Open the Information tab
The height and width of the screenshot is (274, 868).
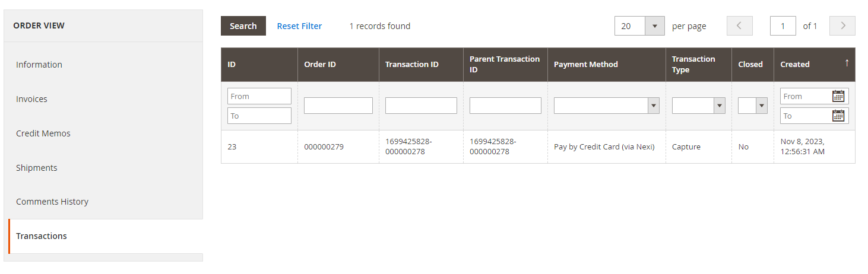pos(39,65)
